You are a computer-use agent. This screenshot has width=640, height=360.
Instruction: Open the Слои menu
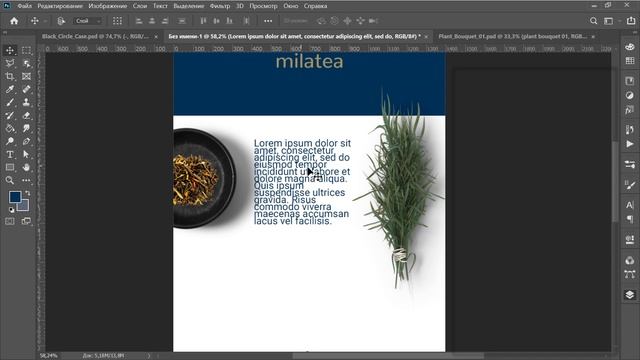[140, 6]
